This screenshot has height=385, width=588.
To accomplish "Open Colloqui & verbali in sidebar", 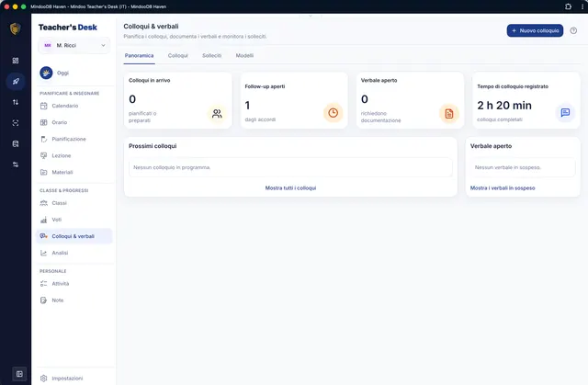I will [74, 236].
